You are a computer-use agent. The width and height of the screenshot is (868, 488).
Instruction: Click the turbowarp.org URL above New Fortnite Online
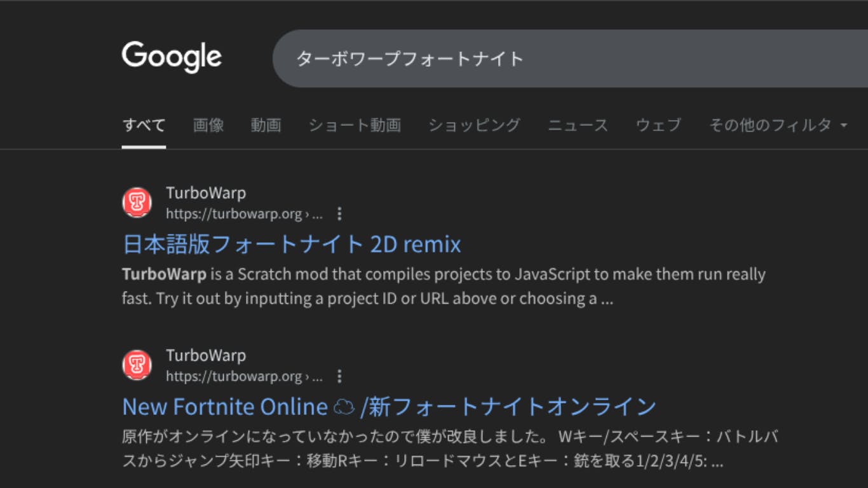click(244, 377)
